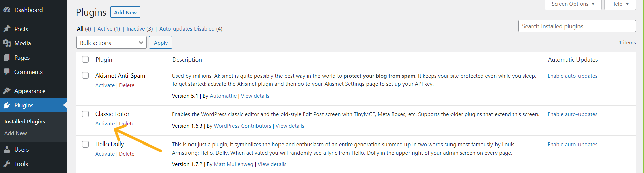Click the '4 items' count text
Viewport: 644px width, 173px height.
pos(627,43)
